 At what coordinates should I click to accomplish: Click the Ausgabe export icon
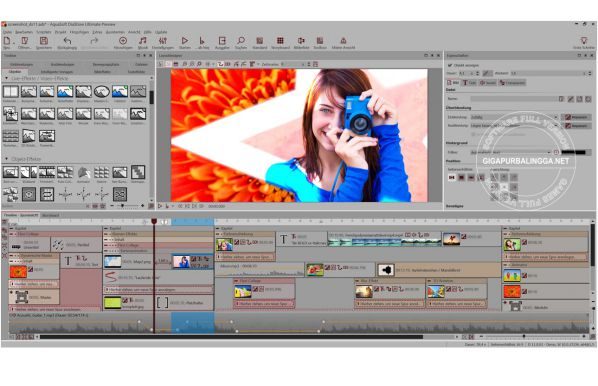(x=222, y=41)
